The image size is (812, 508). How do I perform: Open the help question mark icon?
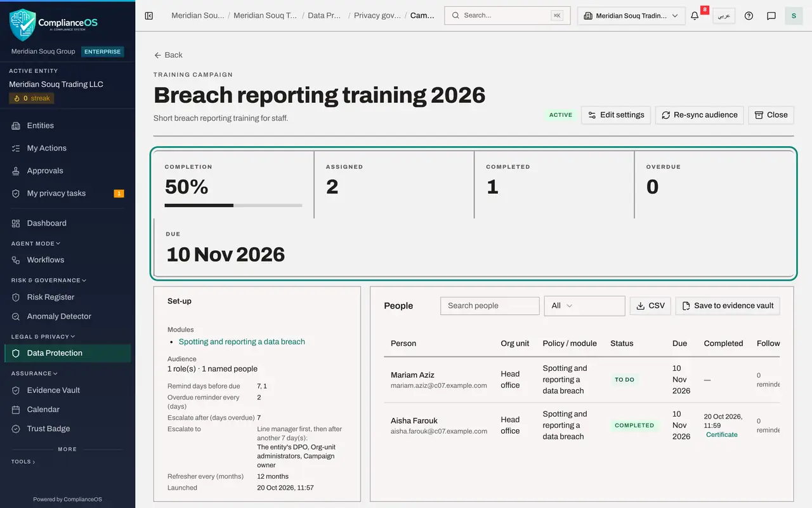[x=749, y=16]
